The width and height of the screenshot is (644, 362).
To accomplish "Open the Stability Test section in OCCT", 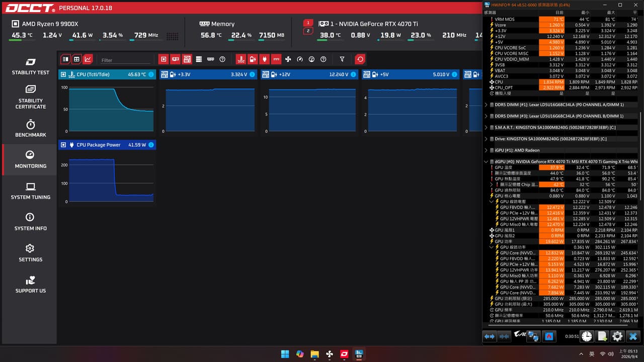I will click(x=30, y=66).
